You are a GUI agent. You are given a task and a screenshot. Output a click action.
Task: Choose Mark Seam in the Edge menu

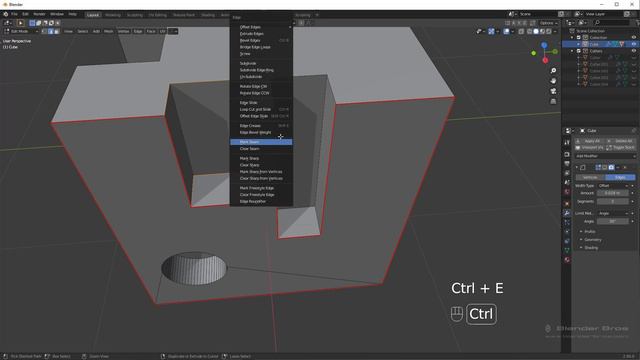[x=261, y=142]
